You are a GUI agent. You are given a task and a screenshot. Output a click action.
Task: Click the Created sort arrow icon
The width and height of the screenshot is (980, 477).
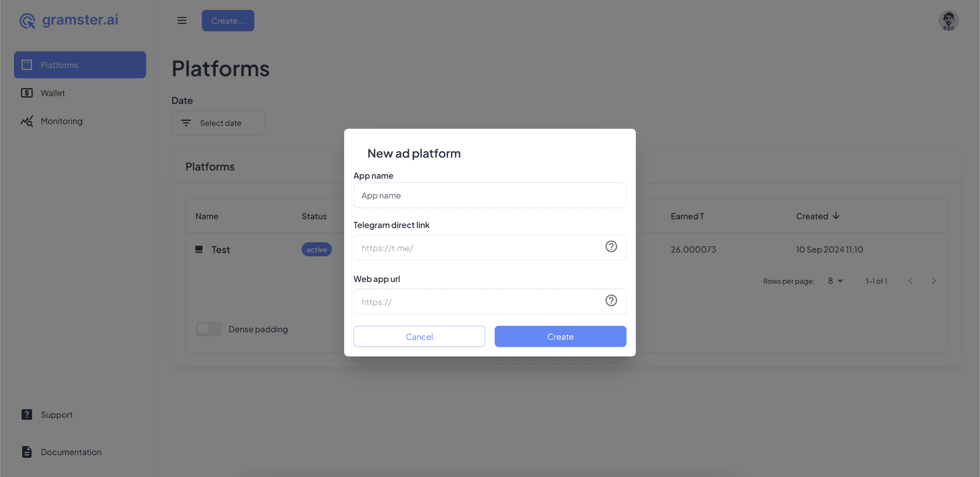click(x=836, y=216)
